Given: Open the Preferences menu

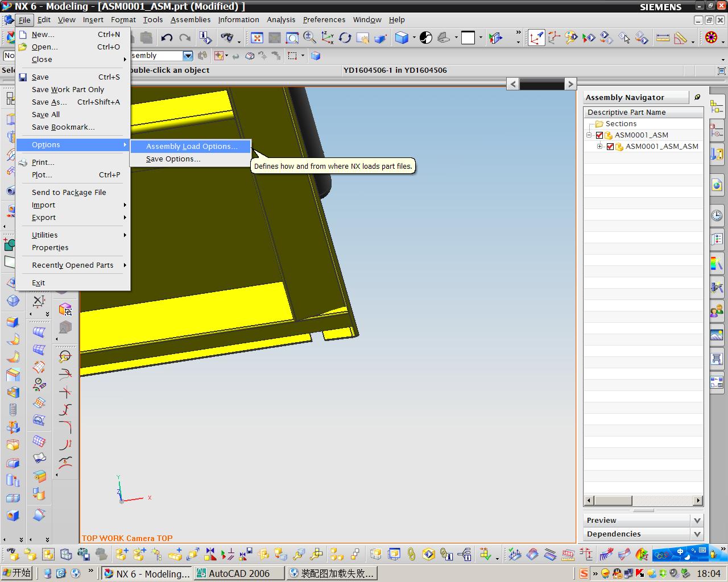Looking at the screenshot, I should click(324, 19).
